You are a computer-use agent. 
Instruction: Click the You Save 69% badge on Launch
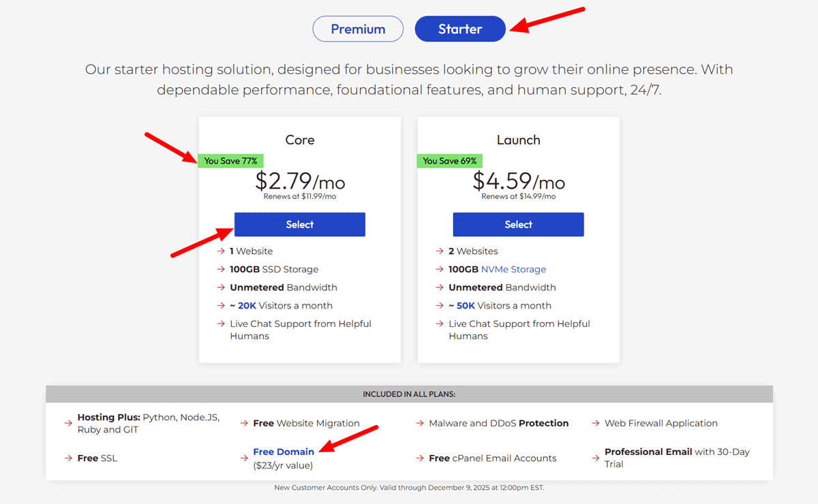point(449,161)
